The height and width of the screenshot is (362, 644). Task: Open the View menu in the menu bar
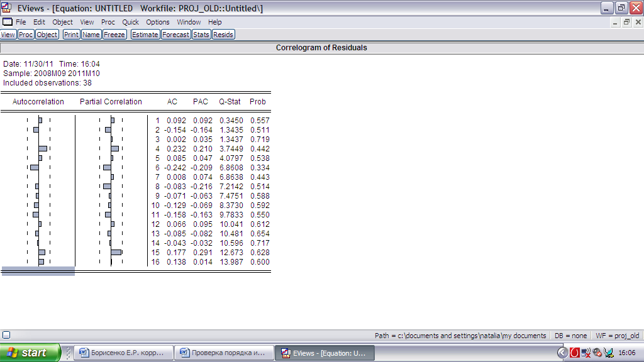(x=87, y=22)
